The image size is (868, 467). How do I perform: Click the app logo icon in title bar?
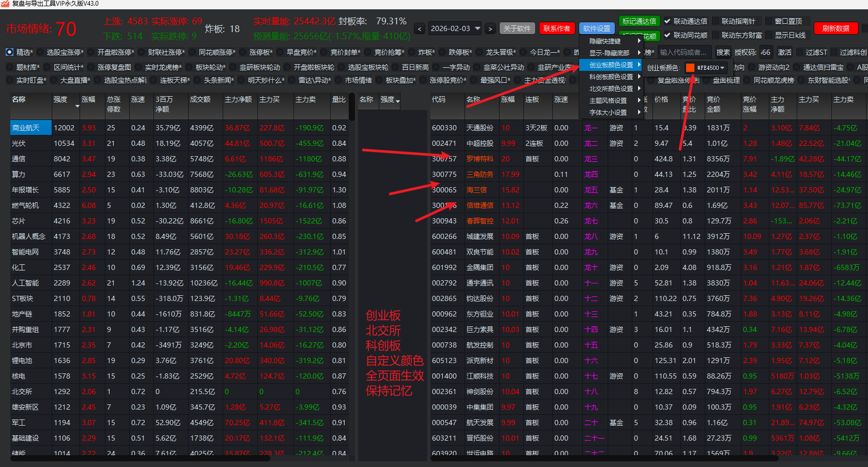pyautogui.click(x=6, y=4)
